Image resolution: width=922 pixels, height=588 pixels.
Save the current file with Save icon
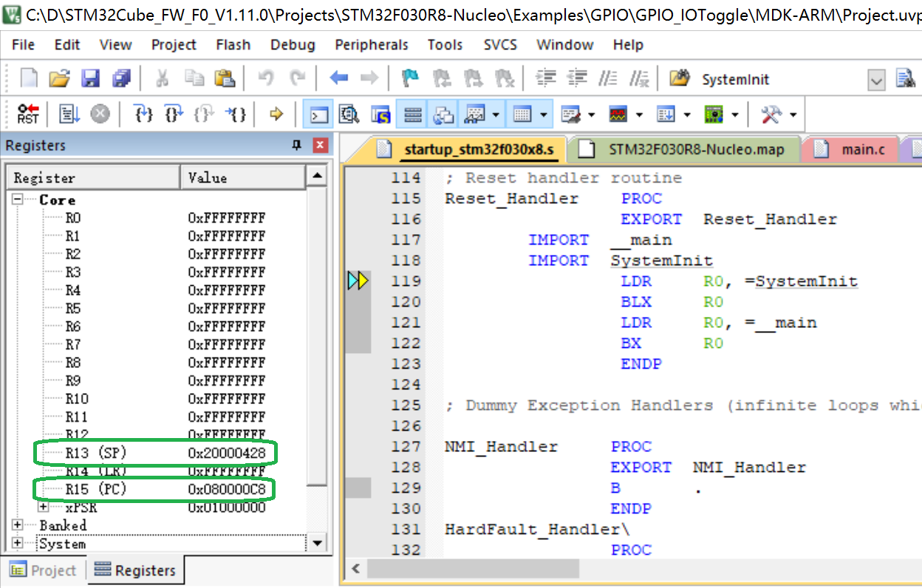coord(90,78)
